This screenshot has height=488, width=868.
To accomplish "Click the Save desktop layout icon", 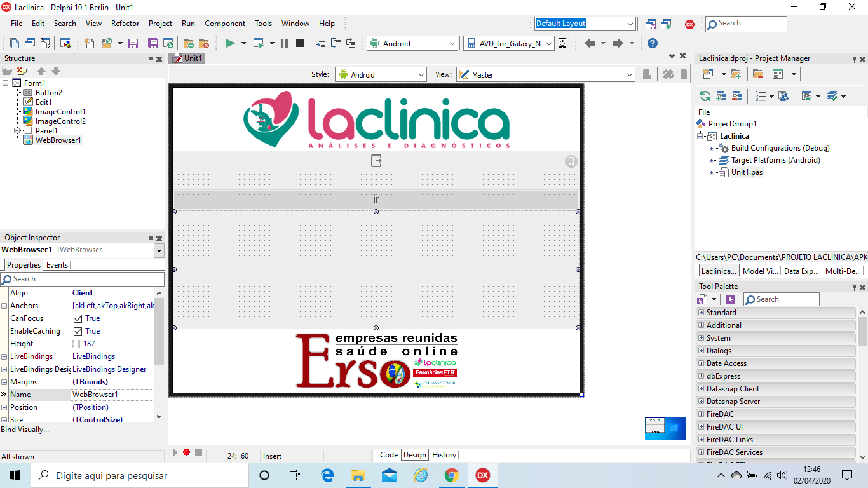I will coord(651,24).
